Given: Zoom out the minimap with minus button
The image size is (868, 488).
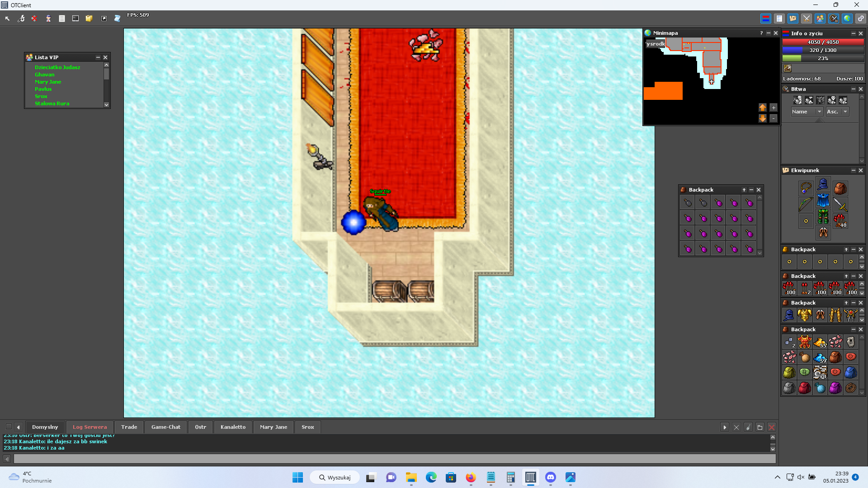Looking at the screenshot, I should tap(774, 118).
